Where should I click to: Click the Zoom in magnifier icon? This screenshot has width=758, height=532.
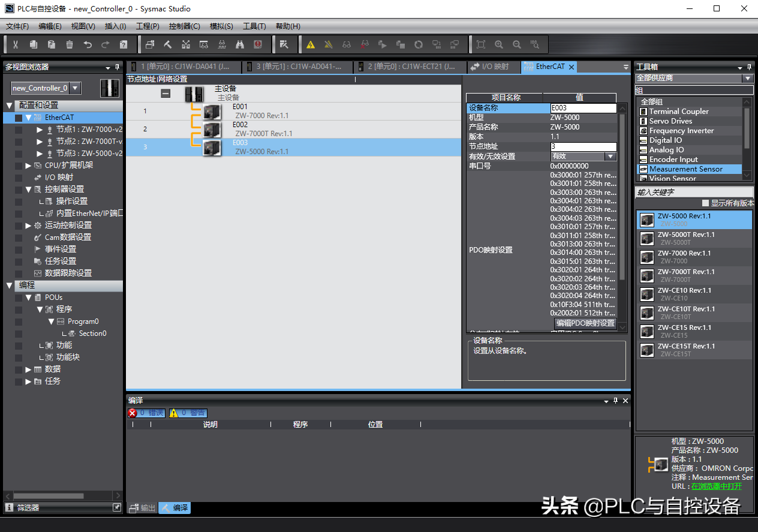pyautogui.click(x=499, y=44)
